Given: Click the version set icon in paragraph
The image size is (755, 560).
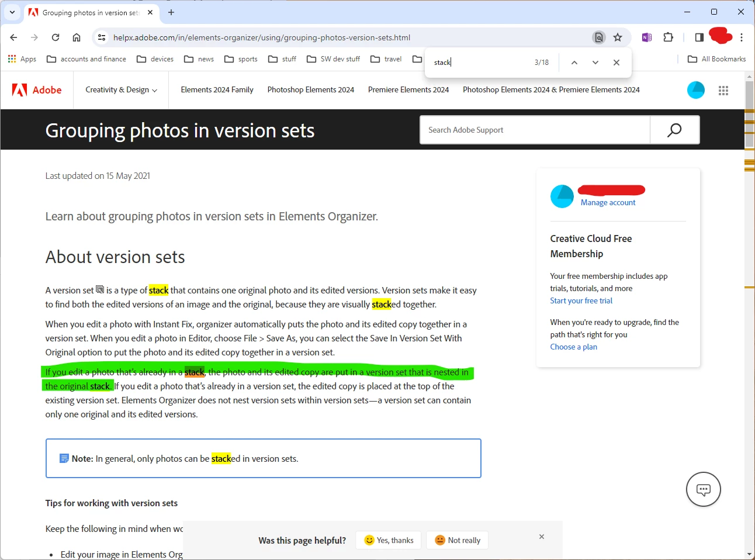Looking at the screenshot, I should coord(100,289).
